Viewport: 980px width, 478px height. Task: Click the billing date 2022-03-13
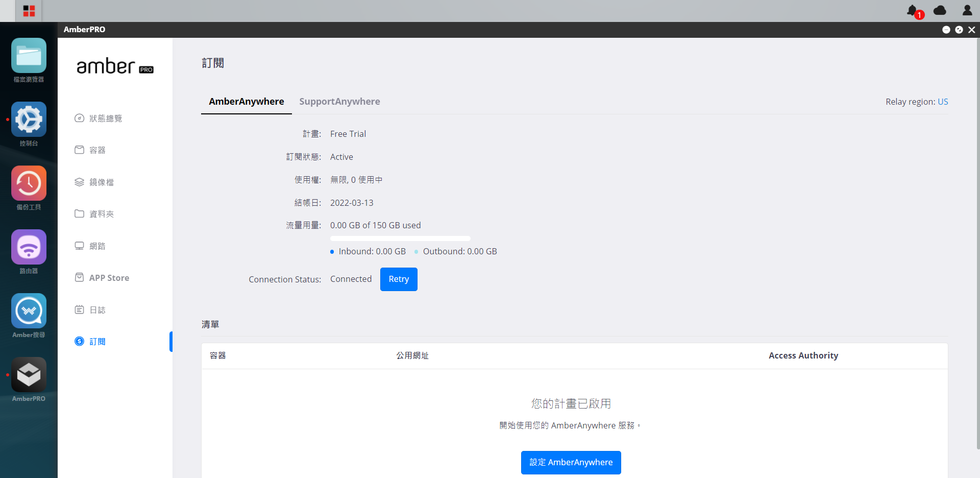tap(352, 203)
